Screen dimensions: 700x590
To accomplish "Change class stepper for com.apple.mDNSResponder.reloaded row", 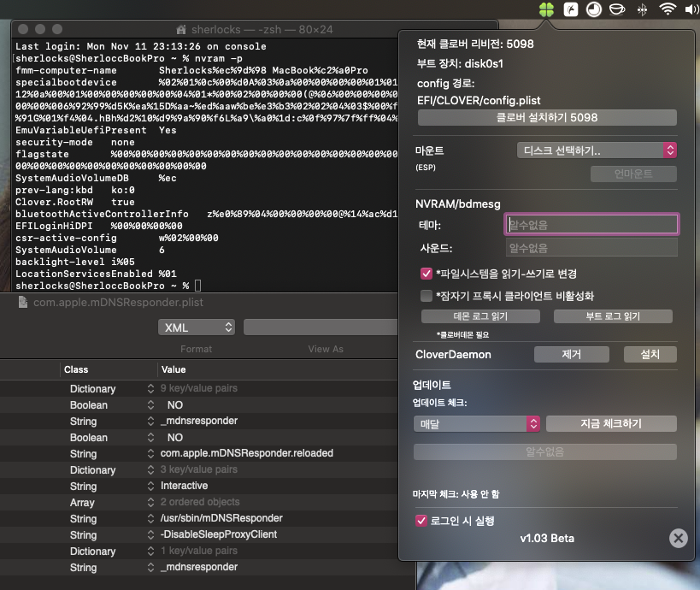I will pos(150,454).
